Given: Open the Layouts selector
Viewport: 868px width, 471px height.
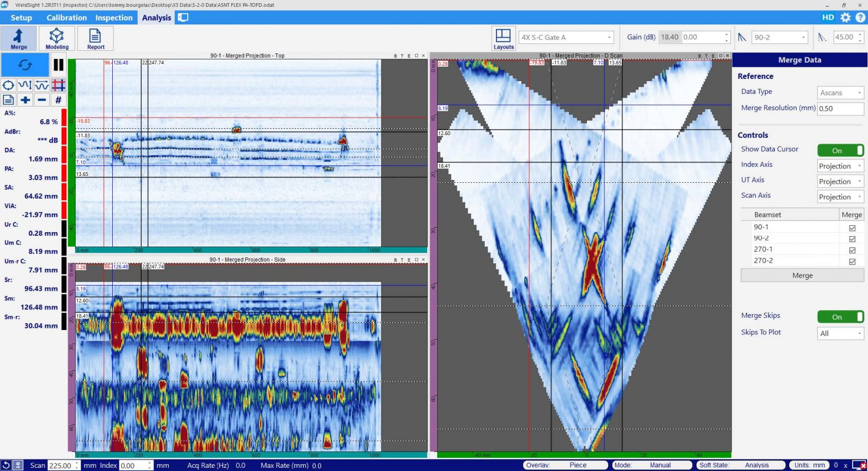Looking at the screenshot, I should pyautogui.click(x=503, y=39).
